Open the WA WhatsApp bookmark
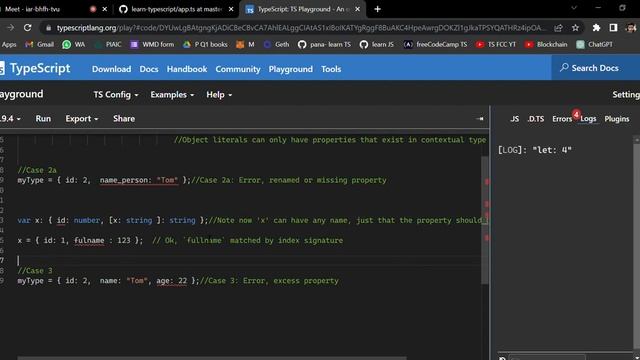 click(x=74, y=44)
